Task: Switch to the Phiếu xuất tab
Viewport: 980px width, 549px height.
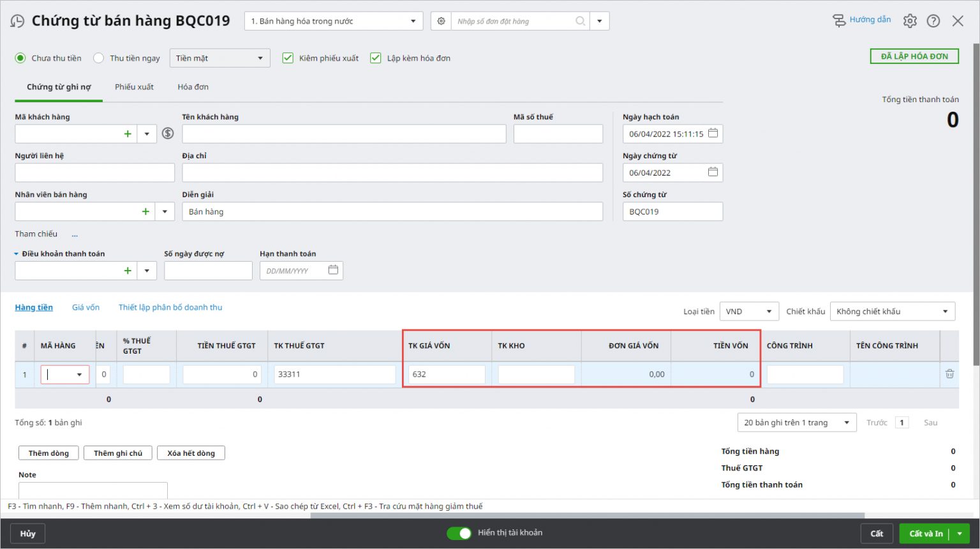Action: pos(134,87)
